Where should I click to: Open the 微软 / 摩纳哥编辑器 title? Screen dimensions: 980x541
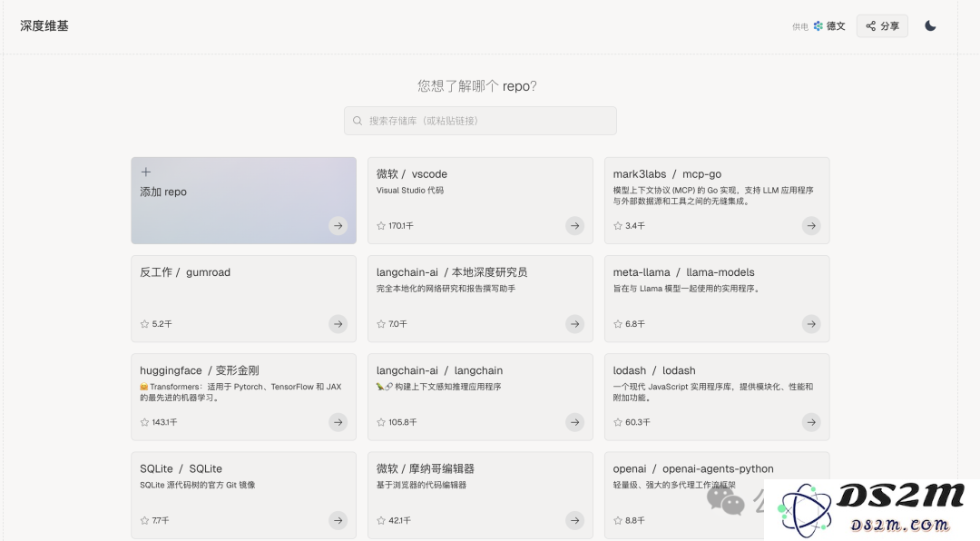point(425,468)
